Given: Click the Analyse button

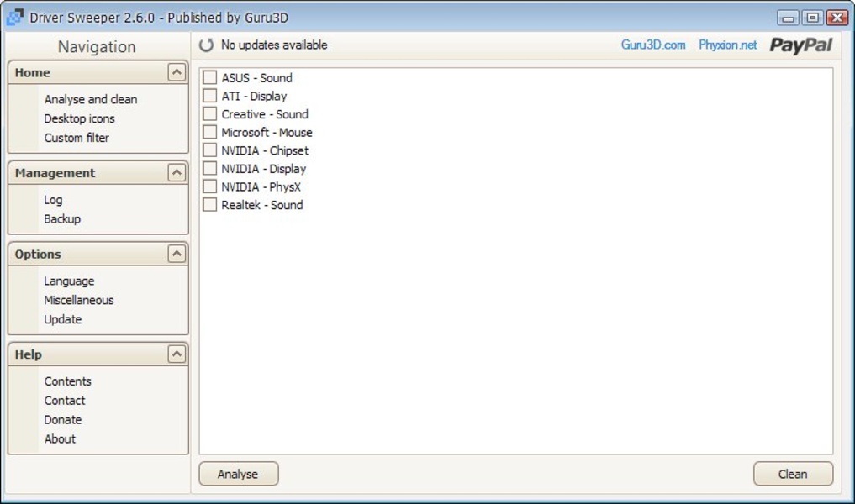Looking at the screenshot, I should 238,474.
